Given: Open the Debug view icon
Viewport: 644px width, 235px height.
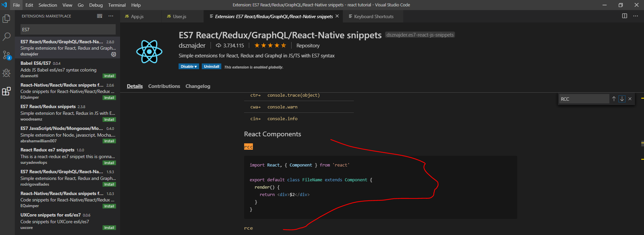Looking at the screenshot, I should pyautogui.click(x=6, y=73).
